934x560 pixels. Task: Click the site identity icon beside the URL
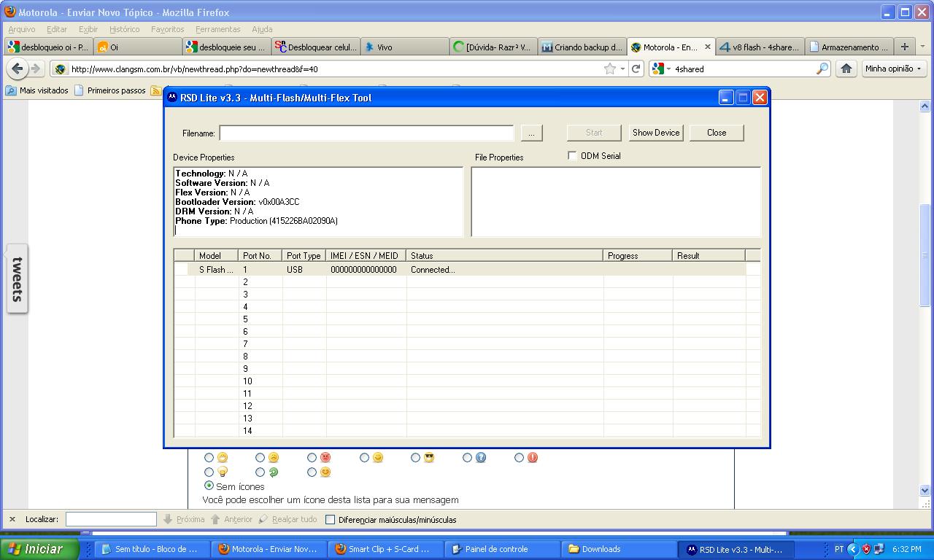pos(61,69)
